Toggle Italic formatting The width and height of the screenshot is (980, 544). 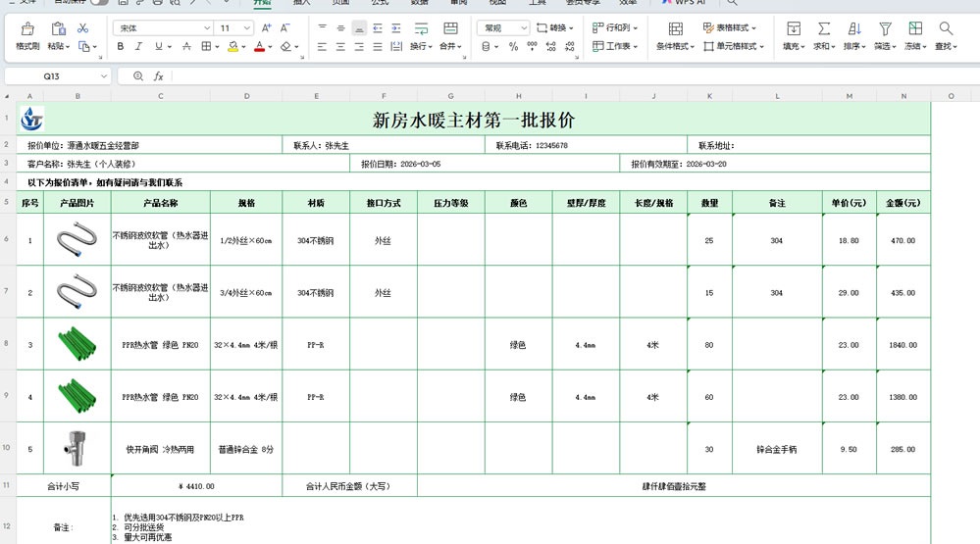click(138, 46)
